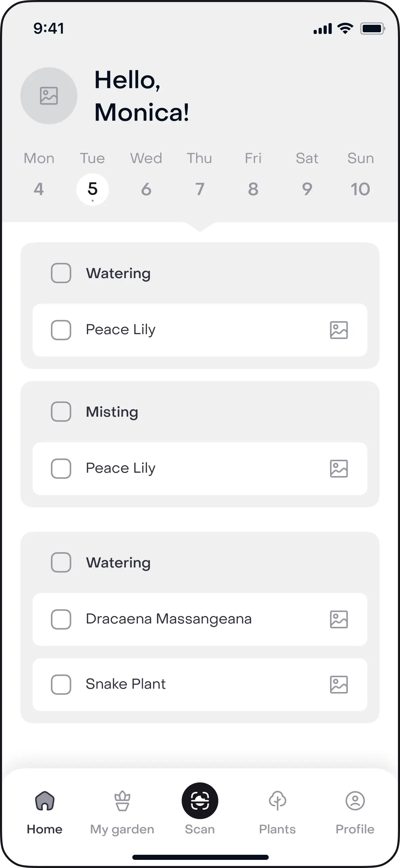The image size is (400, 868).
Task: Check off Snake Plant watering task
Action: click(x=61, y=684)
